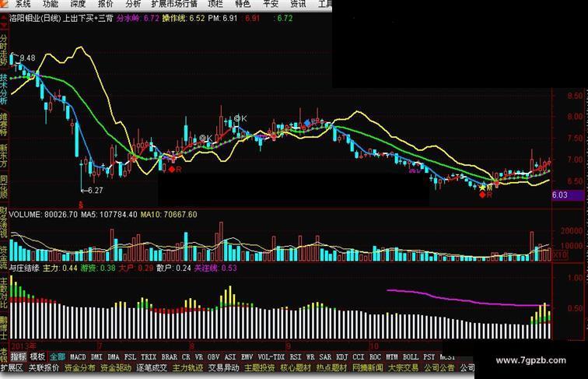Screen dimensions: 588x379
Task: Apply the OBV indicator
Action: (x=214, y=356)
